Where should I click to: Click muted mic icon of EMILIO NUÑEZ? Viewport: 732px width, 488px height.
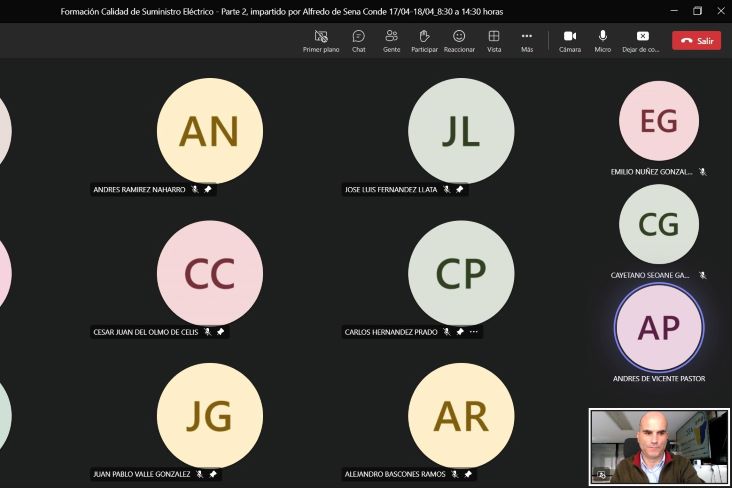(x=702, y=172)
